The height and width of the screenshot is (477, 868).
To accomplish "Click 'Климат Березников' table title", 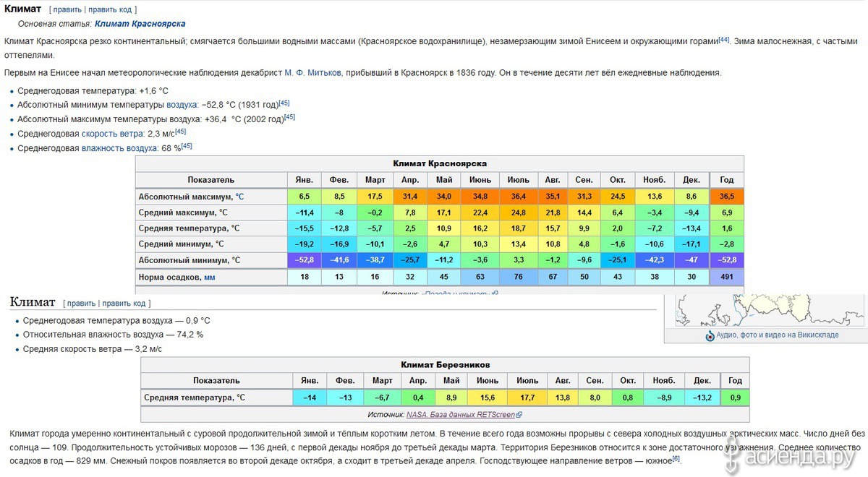I will (445, 364).
